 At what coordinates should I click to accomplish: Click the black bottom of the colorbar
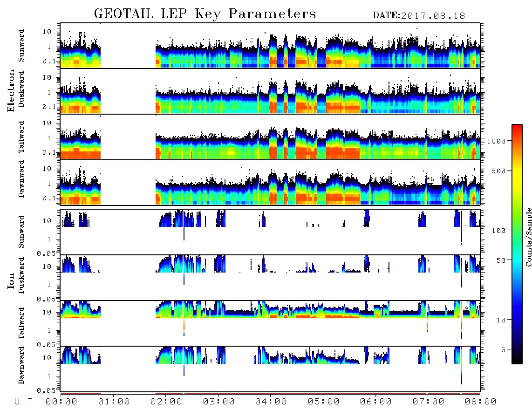pos(517,359)
